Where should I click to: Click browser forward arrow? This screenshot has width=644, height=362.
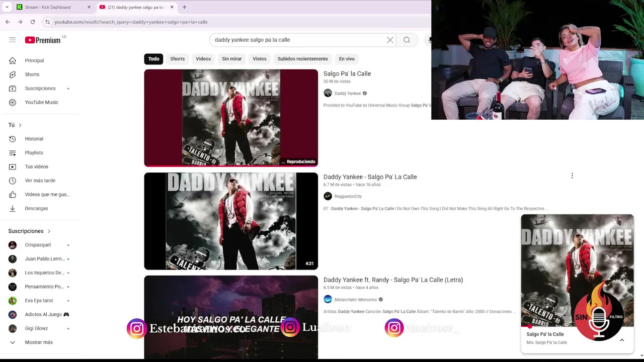[x=20, y=22]
